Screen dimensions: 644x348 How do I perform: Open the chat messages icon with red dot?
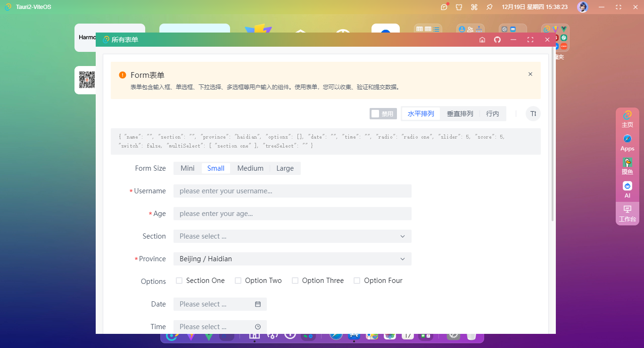[x=444, y=7]
